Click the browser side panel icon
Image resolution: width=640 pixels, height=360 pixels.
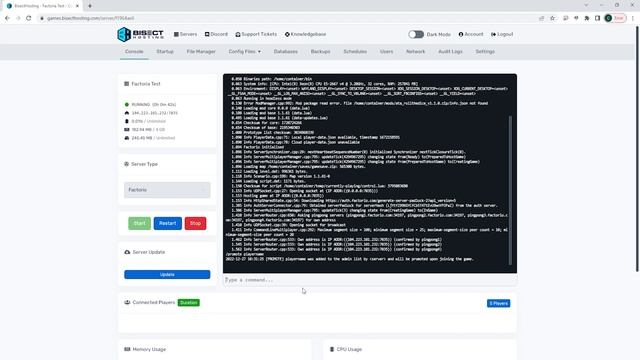[597, 18]
